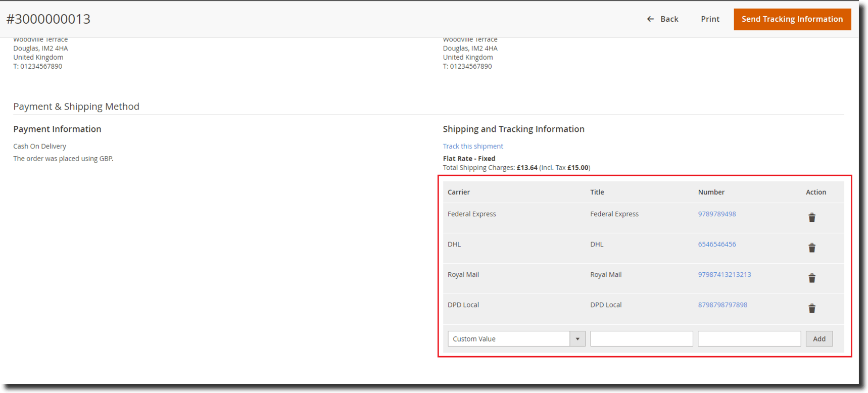Remove the Royal Mail tracking number

811,278
